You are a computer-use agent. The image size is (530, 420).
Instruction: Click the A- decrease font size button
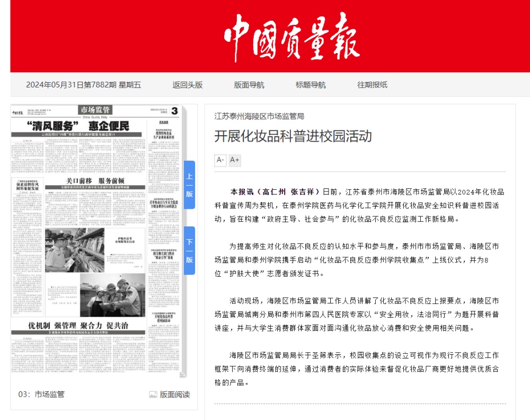pyautogui.click(x=220, y=160)
